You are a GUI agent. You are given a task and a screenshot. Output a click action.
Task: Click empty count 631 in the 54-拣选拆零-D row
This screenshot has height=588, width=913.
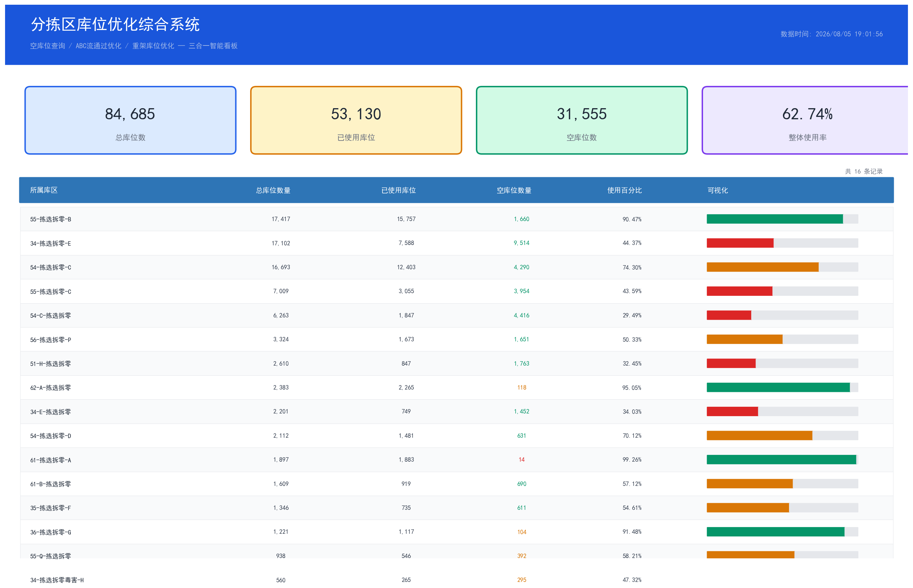pos(522,436)
